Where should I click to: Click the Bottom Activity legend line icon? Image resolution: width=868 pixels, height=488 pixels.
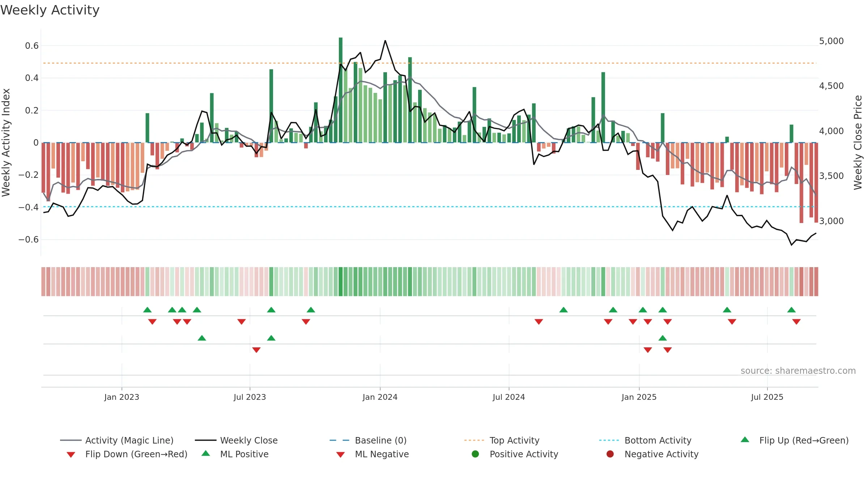pos(609,440)
